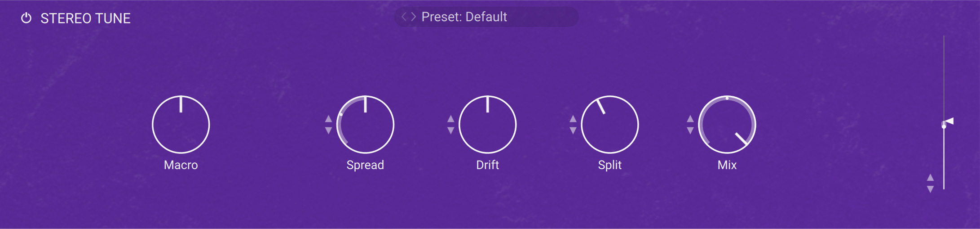
Task: Click the down arrow next to Split
Action: pos(573,130)
